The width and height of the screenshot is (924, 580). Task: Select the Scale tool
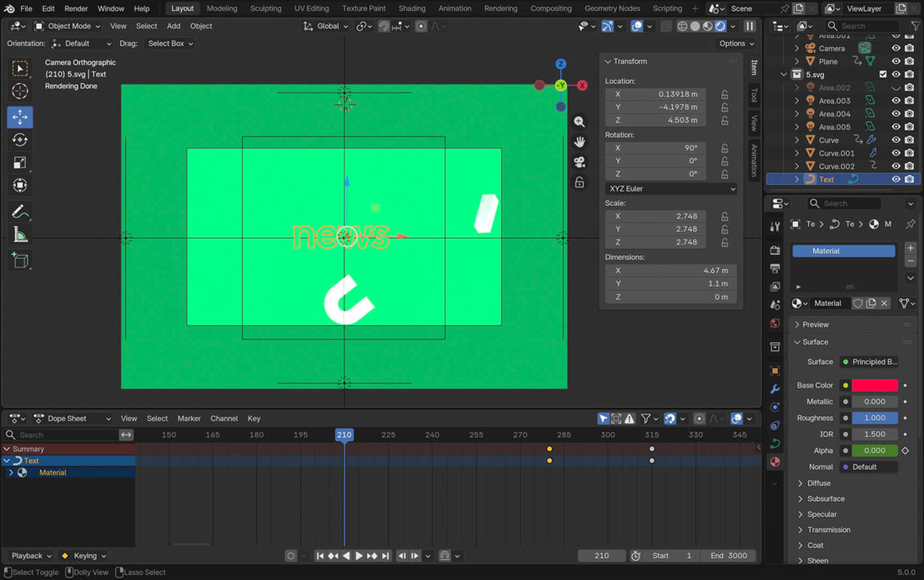pyautogui.click(x=20, y=163)
